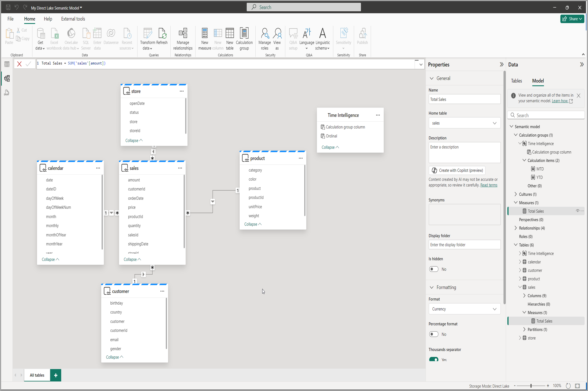Open the Read terms link
Image resolution: width=588 pixels, height=391 pixels.
489,185
